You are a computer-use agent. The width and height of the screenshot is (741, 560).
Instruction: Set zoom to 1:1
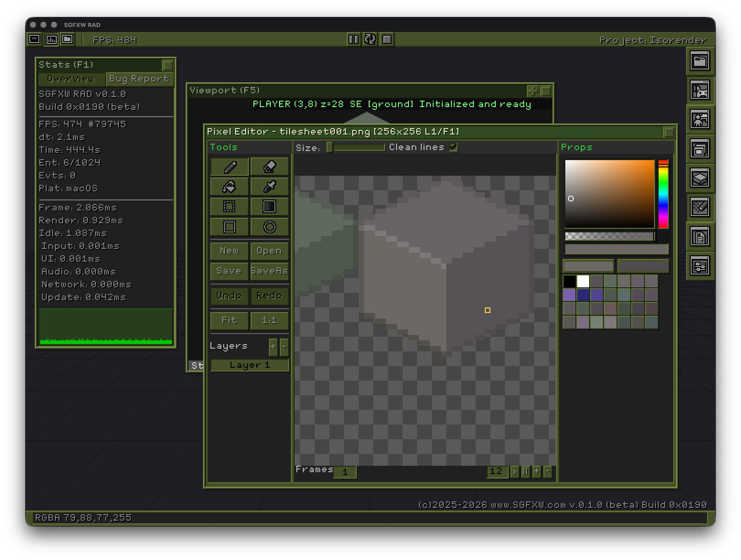click(x=270, y=320)
